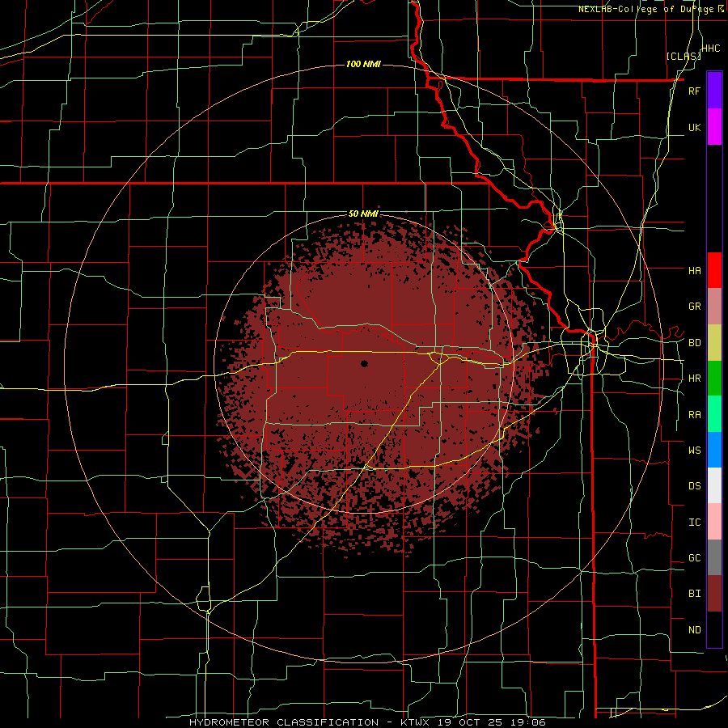Viewport: 728px width, 728px height.
Task: Click the bright green RA swatch
Action: click(x=714, y=414)
